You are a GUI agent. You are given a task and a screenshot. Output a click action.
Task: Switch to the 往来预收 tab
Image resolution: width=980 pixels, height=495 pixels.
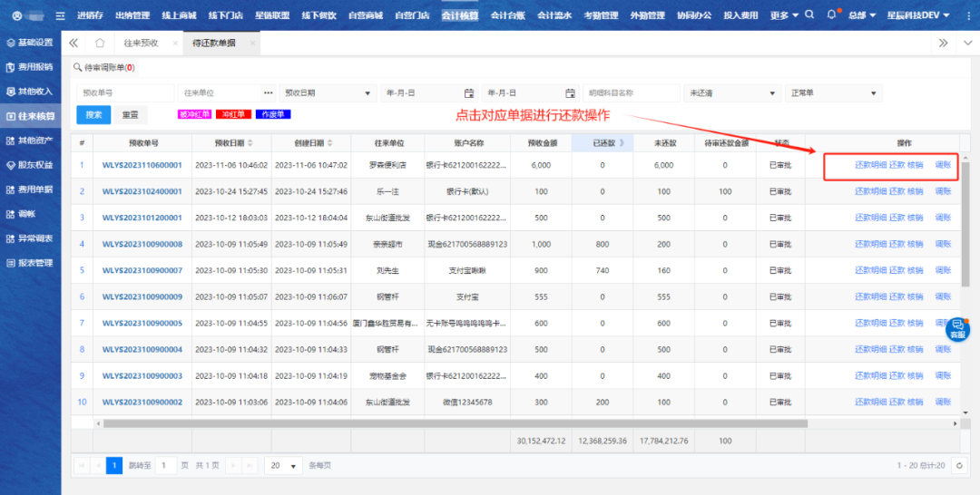click(141, 44)
